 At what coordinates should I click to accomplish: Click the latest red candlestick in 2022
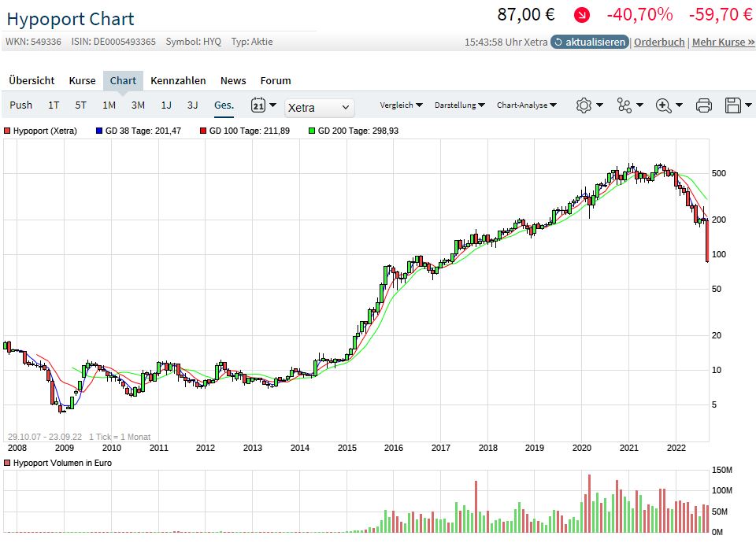(x=706, y=240)
